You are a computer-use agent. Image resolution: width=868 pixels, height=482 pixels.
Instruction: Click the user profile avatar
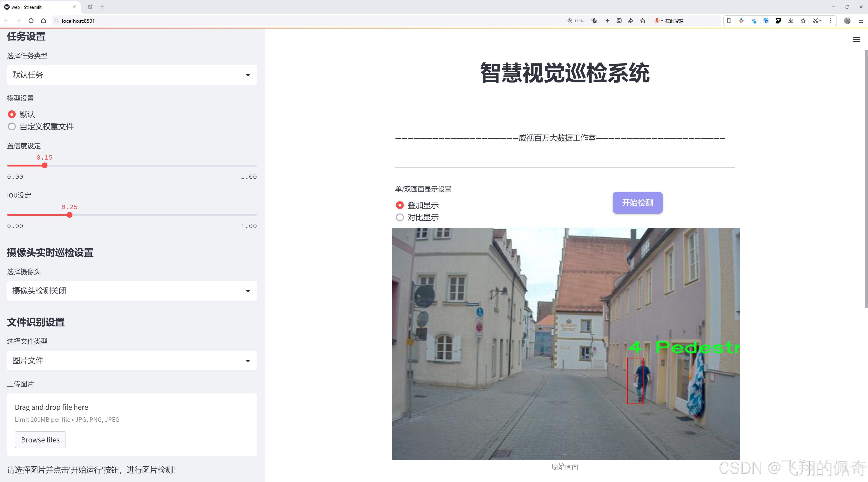[x=847, y=21]
